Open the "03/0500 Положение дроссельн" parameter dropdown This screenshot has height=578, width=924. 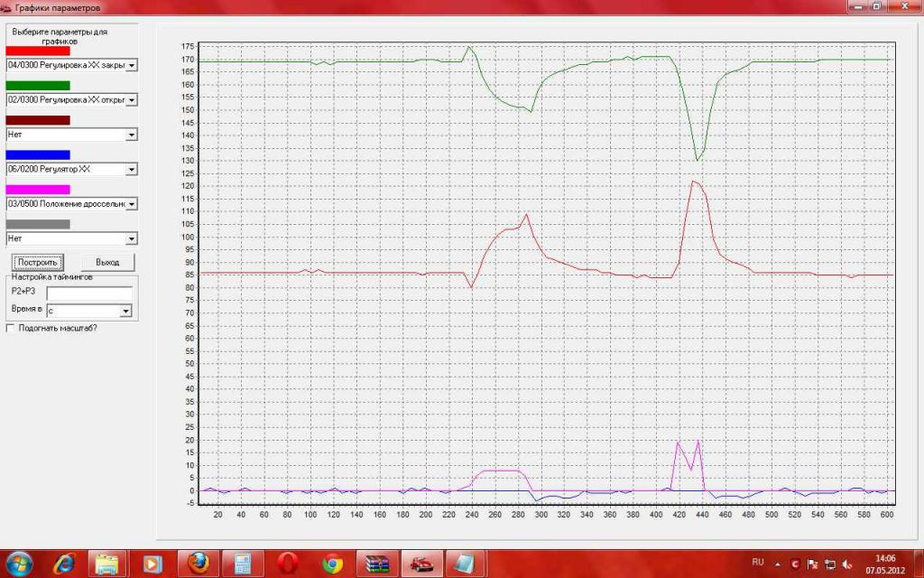[131, 204]
